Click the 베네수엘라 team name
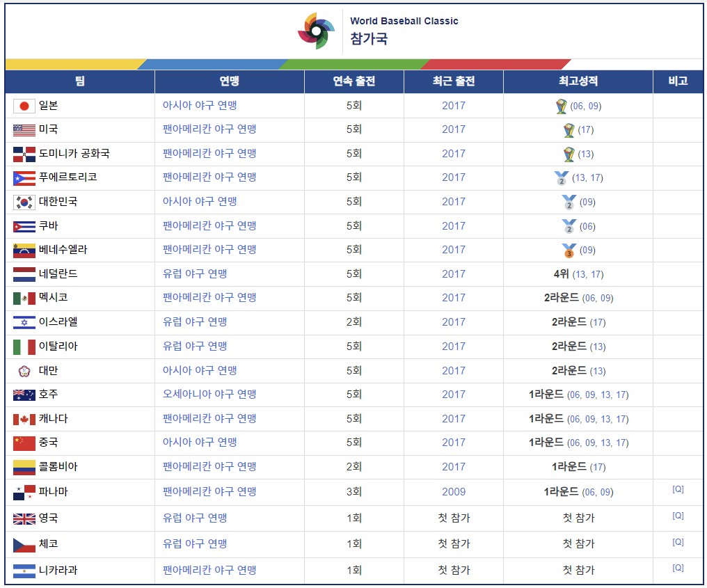This screenshot has width=707, height=588. (x=63, y=250)
